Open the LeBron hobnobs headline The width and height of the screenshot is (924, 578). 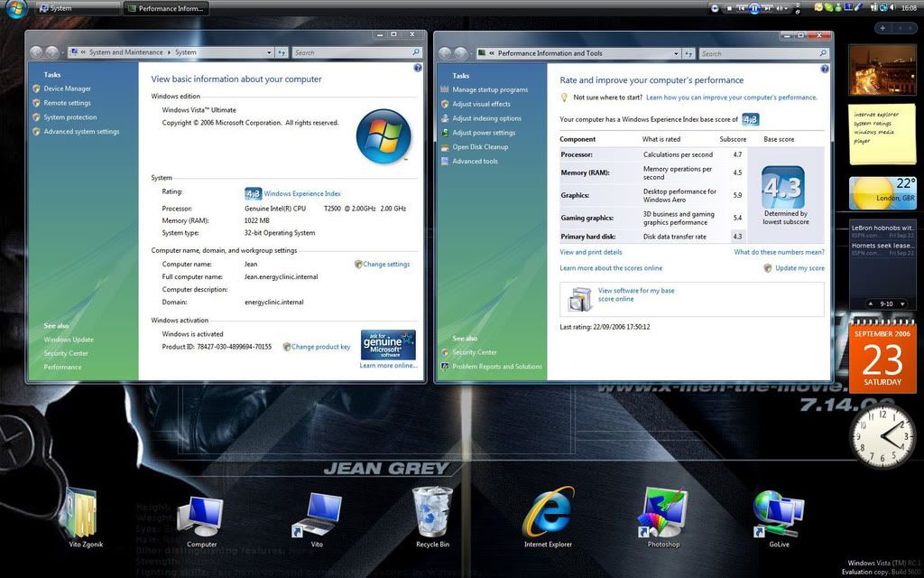coord(882,228)
